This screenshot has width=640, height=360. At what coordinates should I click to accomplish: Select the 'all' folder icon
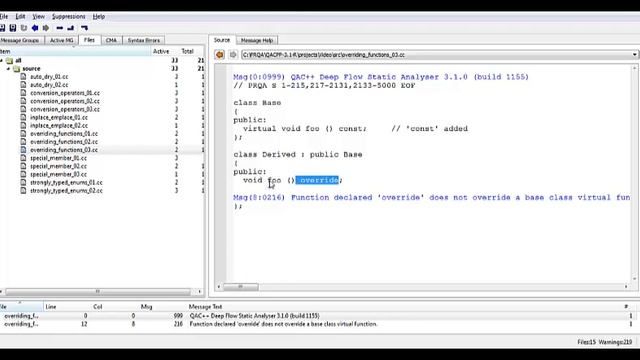9,60
